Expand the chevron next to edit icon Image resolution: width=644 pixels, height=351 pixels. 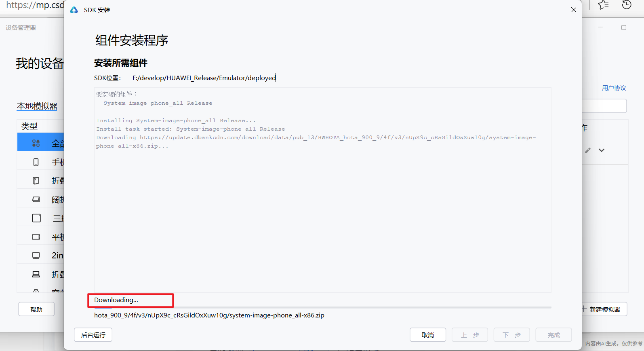click(x=602, y=150)
